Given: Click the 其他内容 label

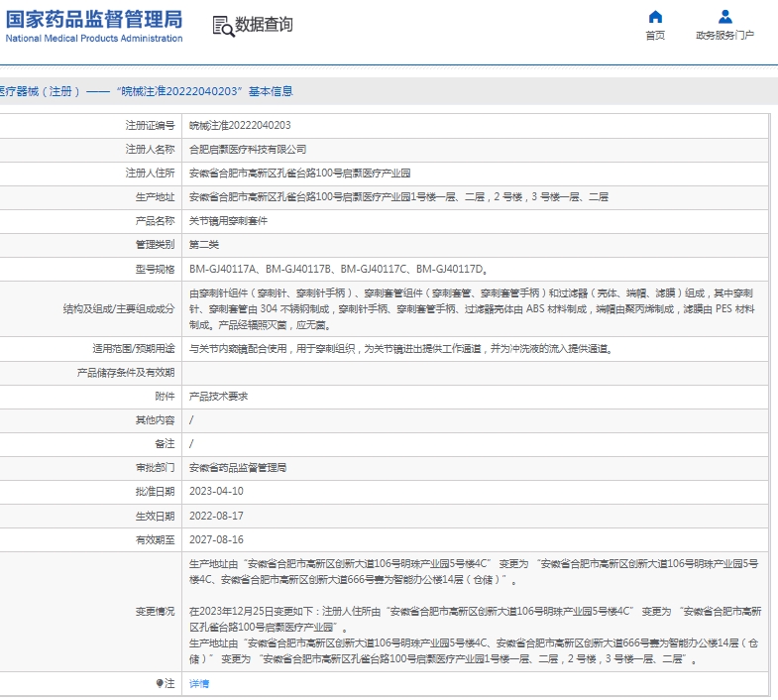Looking at the screenshot, I should click(155, 420).
